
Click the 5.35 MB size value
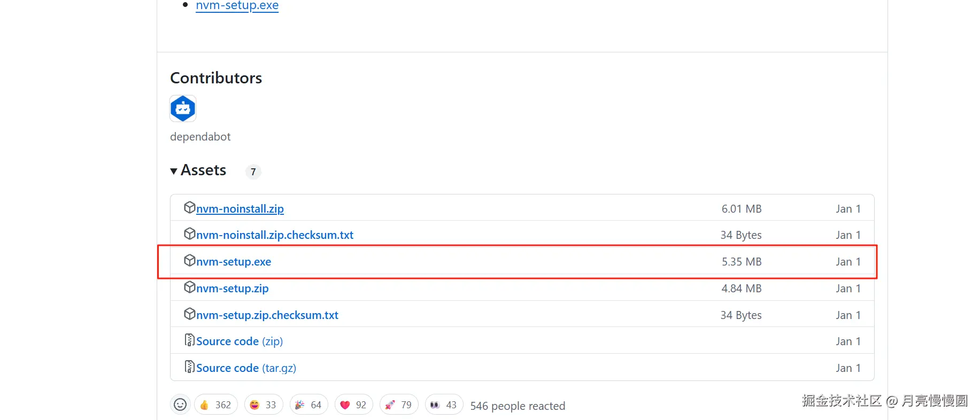click(x=742, y=262)
